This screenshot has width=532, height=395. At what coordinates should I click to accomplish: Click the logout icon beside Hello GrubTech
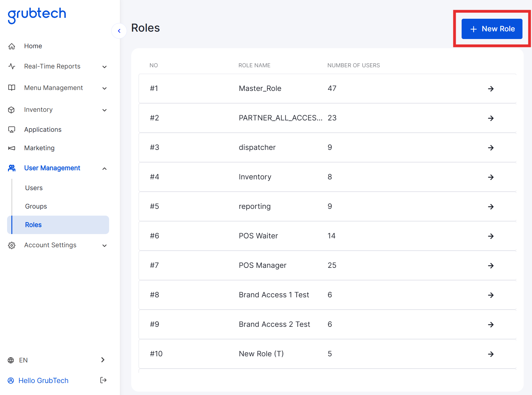point(103,380)
